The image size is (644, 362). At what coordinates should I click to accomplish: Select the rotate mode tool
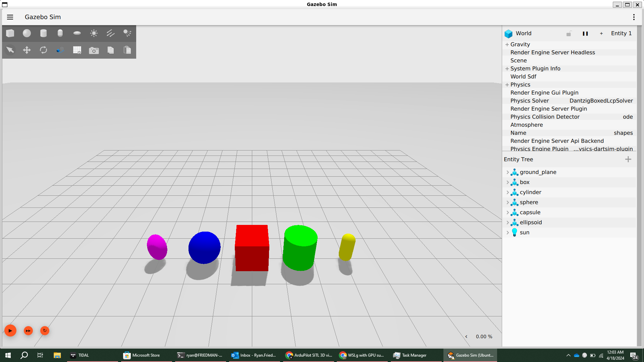pyautogui.click(x=44, y=50)
